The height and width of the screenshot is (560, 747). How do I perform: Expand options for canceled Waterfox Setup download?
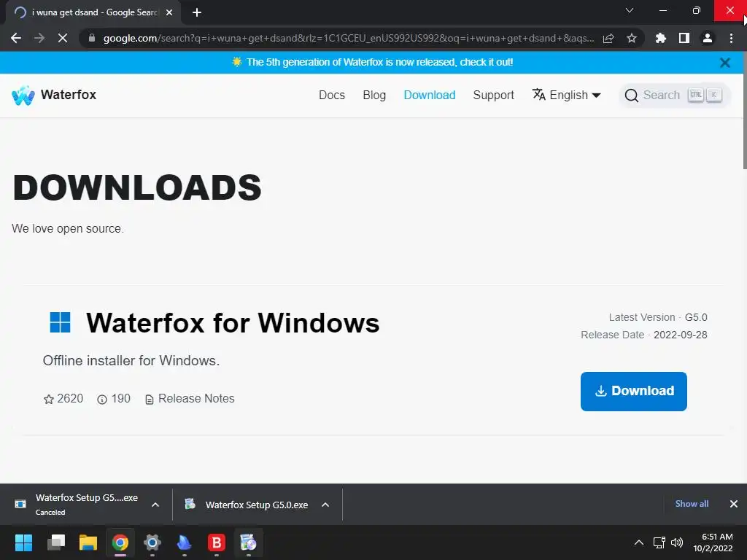[x=155, y=505]
